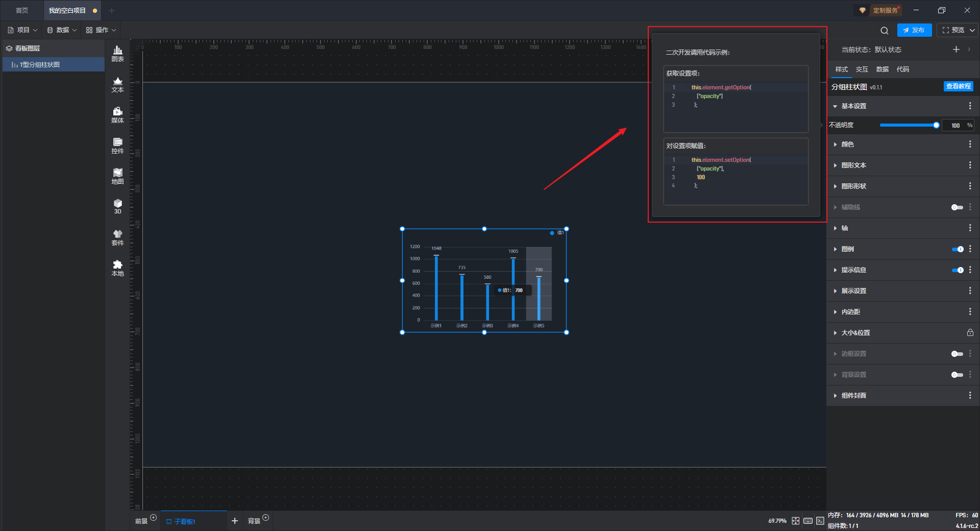Open the 文本 text component panel

117,84
